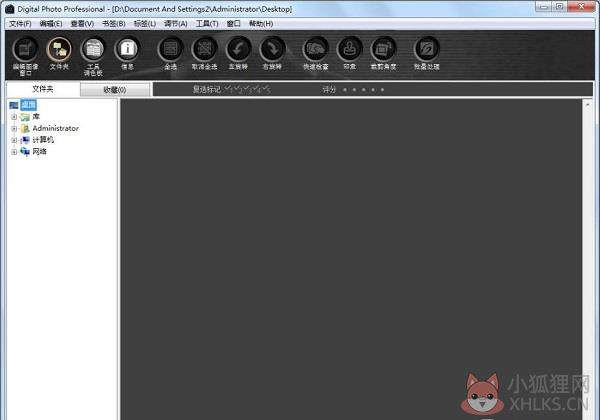Open the 标签(L) menu
The width and height of the screenshot is (600, 420).
tap(145, 24)
